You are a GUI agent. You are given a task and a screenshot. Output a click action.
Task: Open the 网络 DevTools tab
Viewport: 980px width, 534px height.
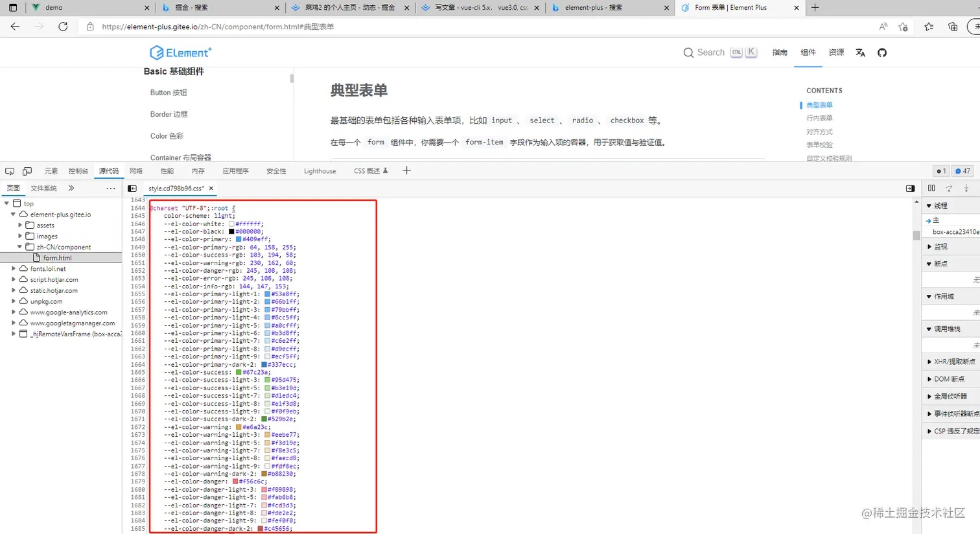pyautogui.click(x=136, y=171)
